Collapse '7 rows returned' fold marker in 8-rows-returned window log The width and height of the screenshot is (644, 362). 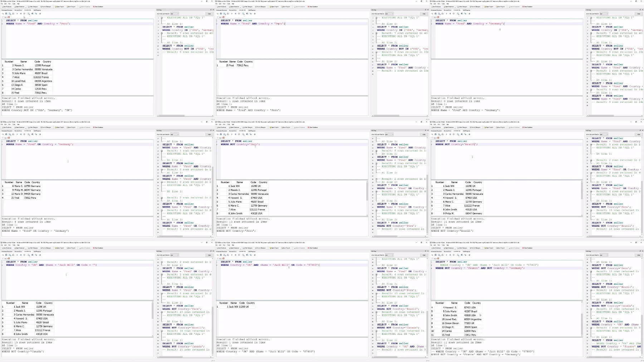162,33
